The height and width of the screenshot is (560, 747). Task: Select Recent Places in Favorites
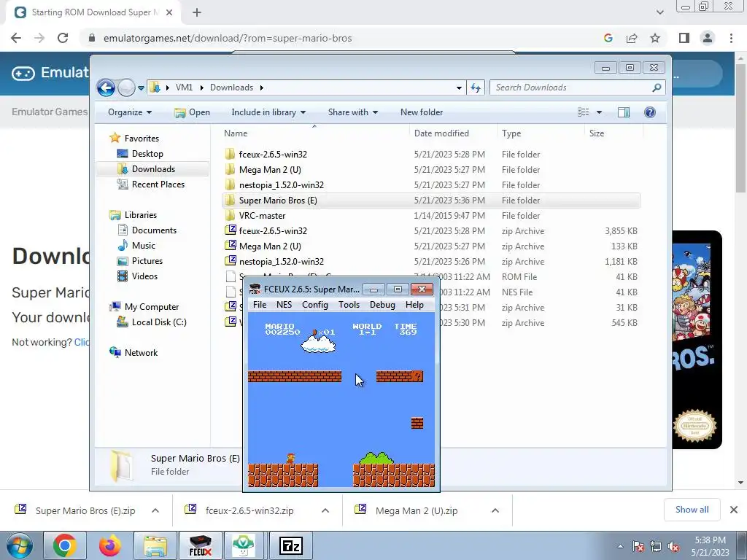click(x=158, y=184)
